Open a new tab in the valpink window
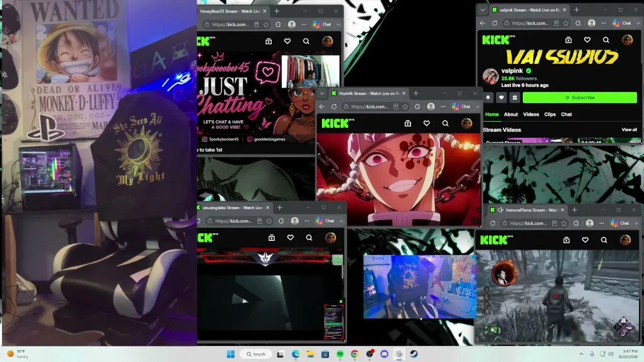This screenshot has width=644, height=362. (x=577, y=10)
